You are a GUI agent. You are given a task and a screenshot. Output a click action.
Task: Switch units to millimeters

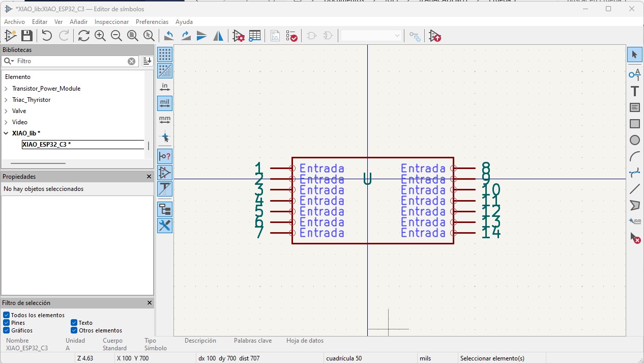click(165, 120)
